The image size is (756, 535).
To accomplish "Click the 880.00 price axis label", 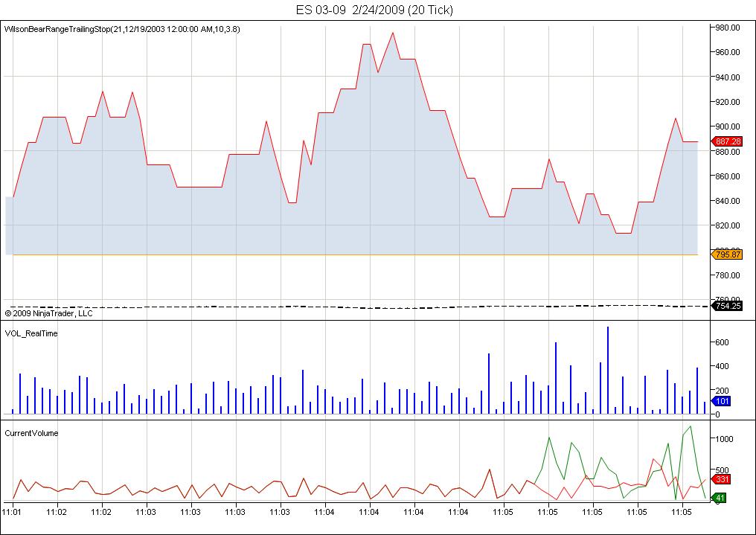I will point(728,151).
